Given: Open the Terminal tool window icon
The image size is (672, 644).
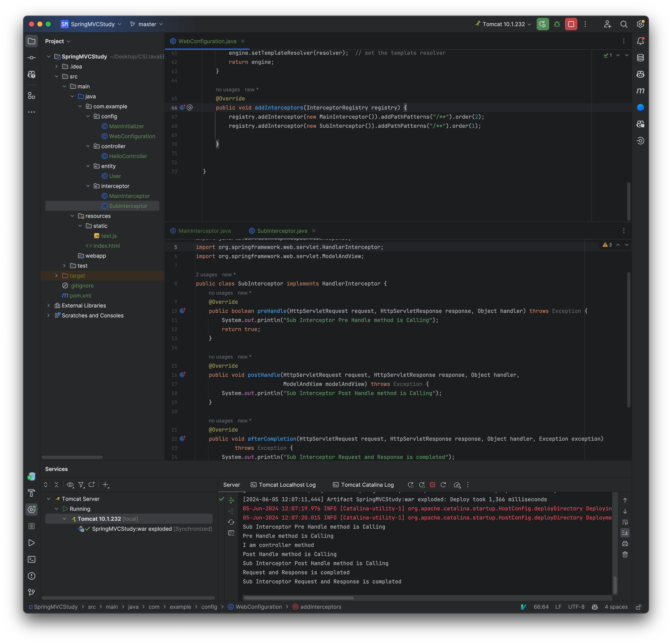Looking at the screenshot, I should point(32,559).
